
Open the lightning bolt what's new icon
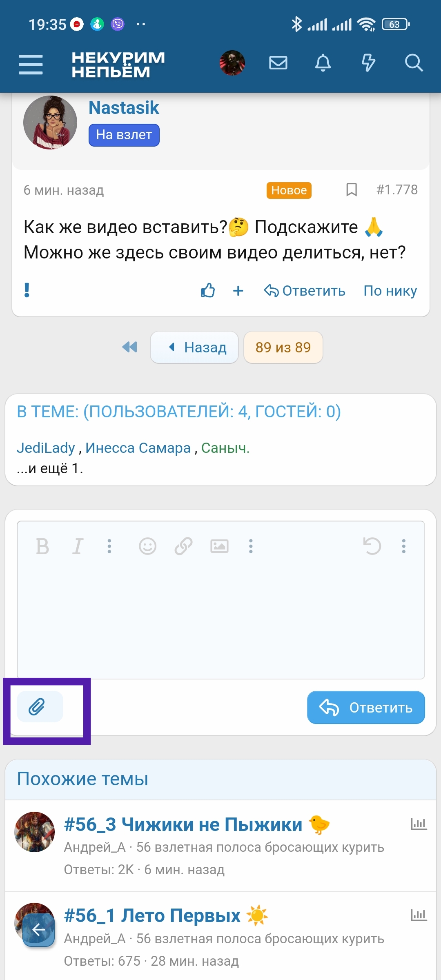(x=368, y=63)
